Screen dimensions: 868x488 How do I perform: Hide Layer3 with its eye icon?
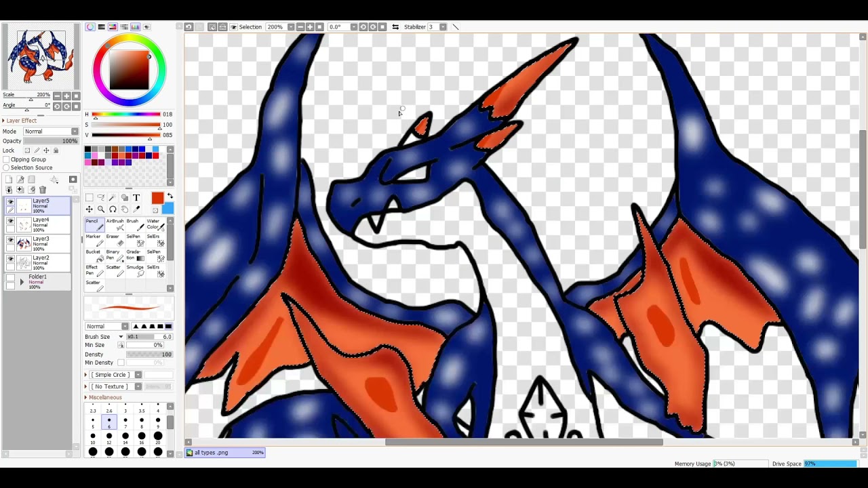10,240
